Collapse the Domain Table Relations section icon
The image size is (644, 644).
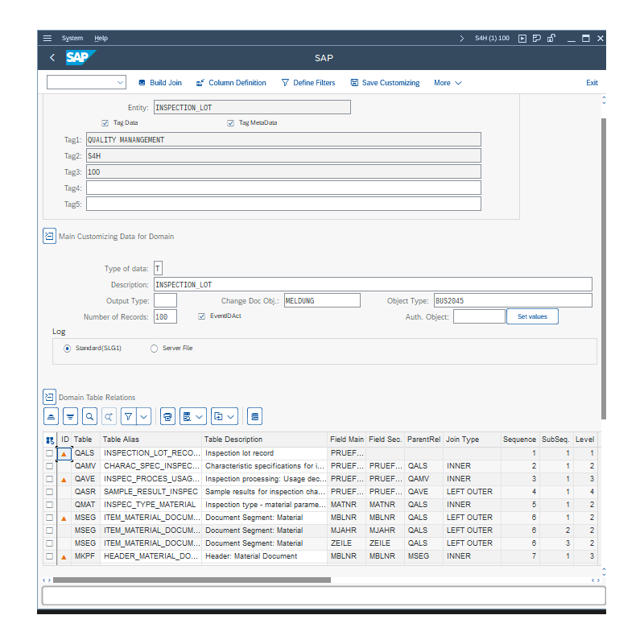pos(49,397)
